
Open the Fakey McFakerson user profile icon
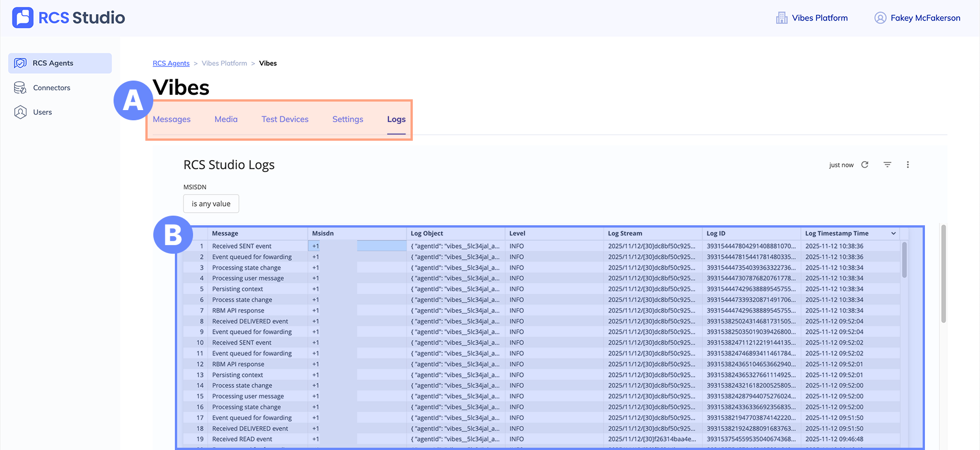[880, 18]
